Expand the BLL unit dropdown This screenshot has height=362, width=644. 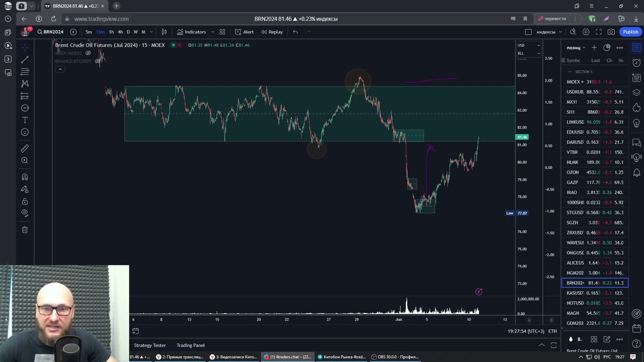tap(528, 53)
